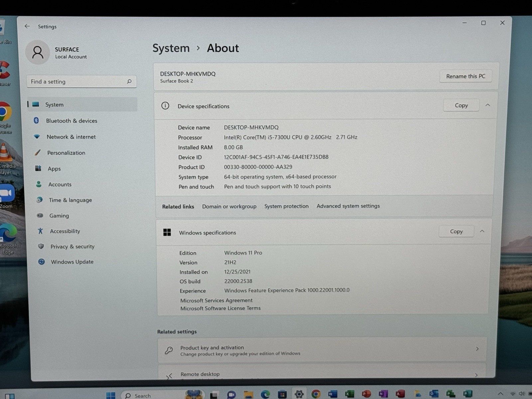Open Microsoft Software License Terms link
The image size is (532, 399).
click(x=220, y=308)
